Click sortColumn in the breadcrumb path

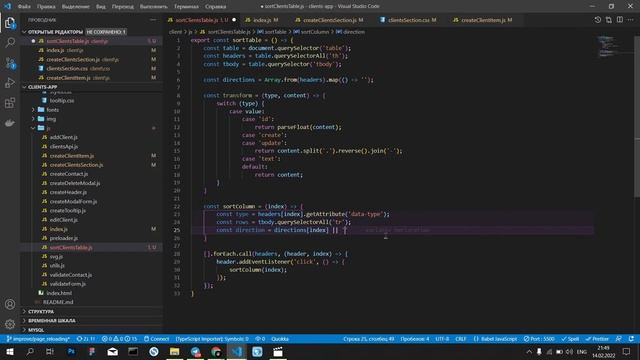point(315,32)
